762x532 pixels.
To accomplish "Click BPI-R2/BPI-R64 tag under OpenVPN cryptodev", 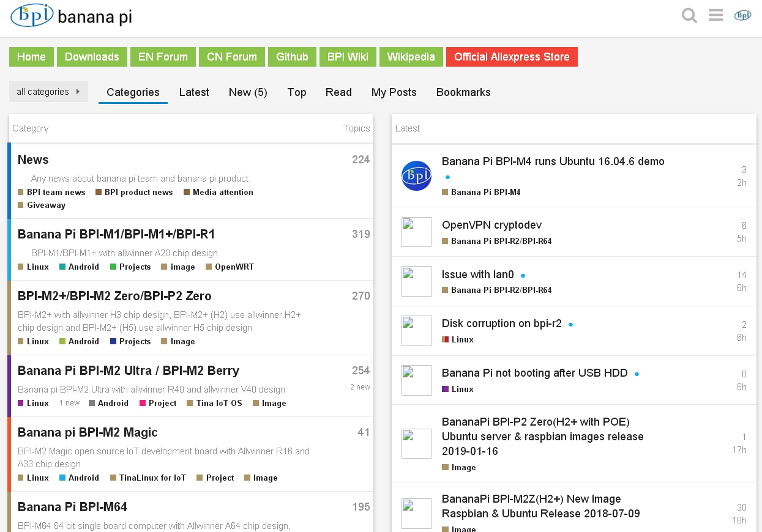I will pyautogui.click(x=497, y=241).
